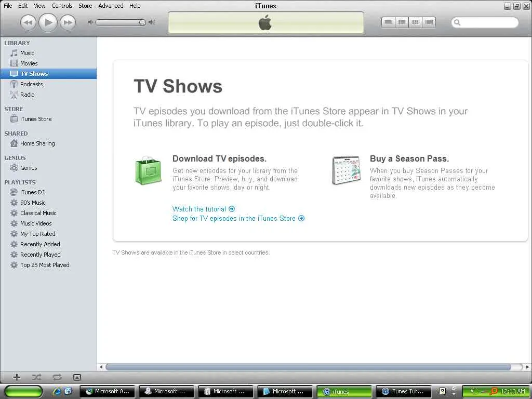Toggle repeat in the bottom bar
The height and width of the screenshot is (399, 532).
57,377
